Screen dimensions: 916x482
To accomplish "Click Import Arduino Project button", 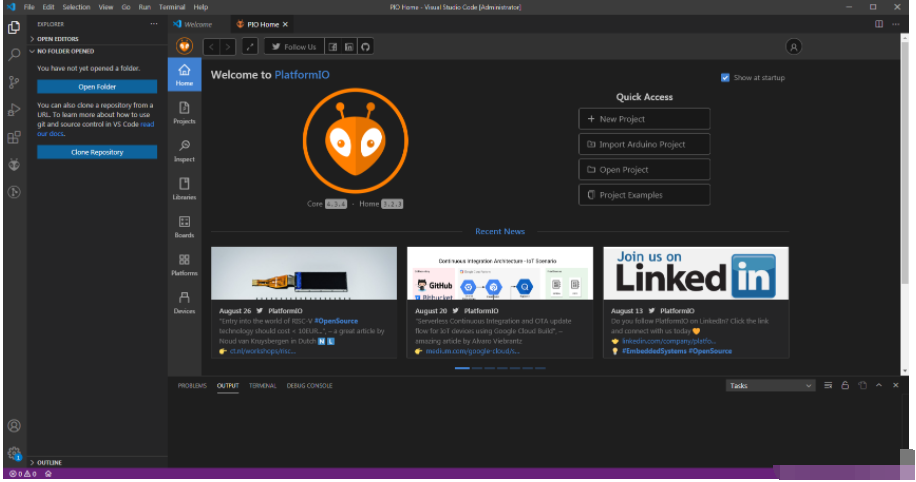I will pyautogui.click(x=644, y=144).
